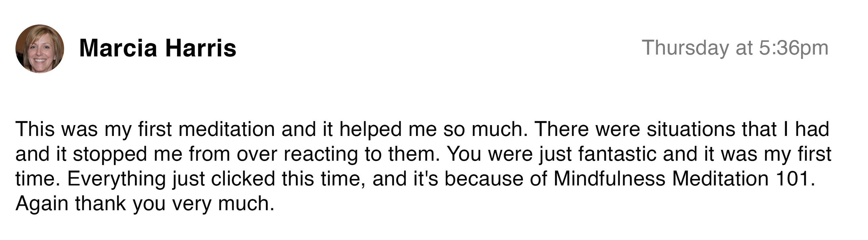Click Marcia Harris's profile photo
This screenshot has height=240, width=868.
[x=40, y=48]
